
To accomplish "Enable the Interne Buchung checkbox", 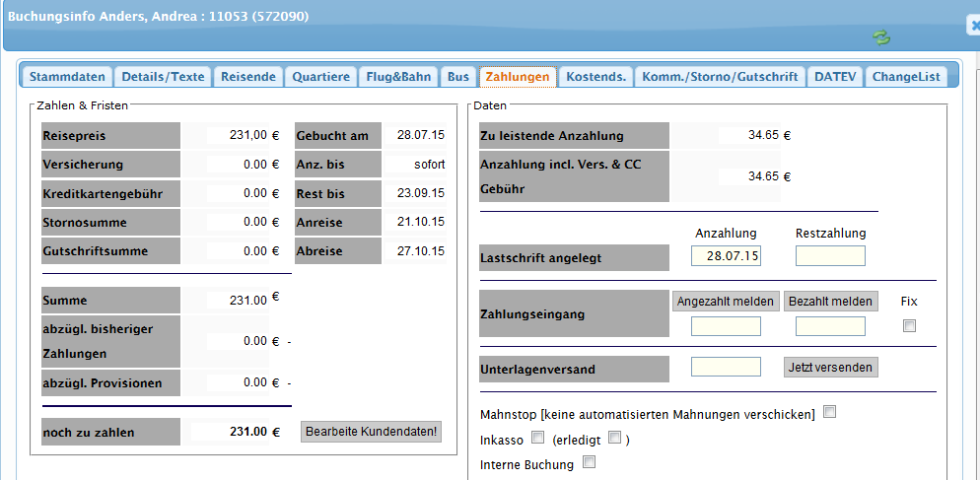I will [x=590, y=461].
